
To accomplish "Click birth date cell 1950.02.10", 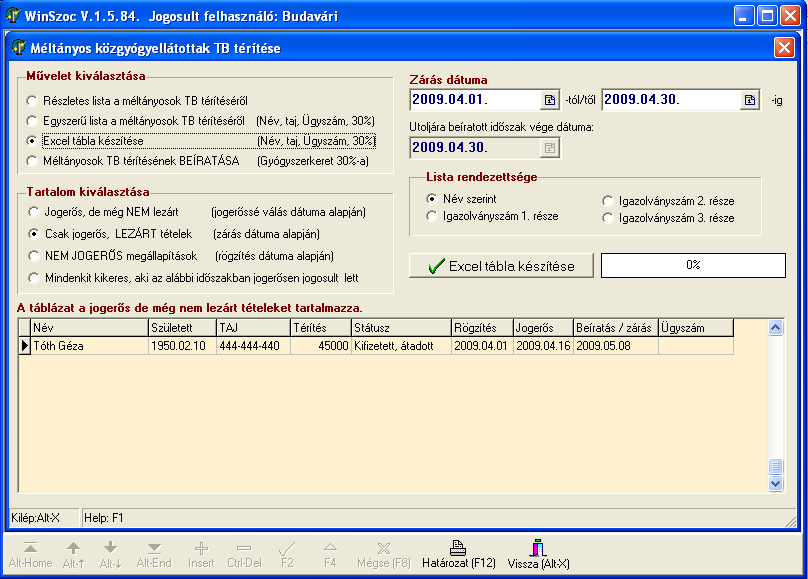I will [x=182, y=346].
